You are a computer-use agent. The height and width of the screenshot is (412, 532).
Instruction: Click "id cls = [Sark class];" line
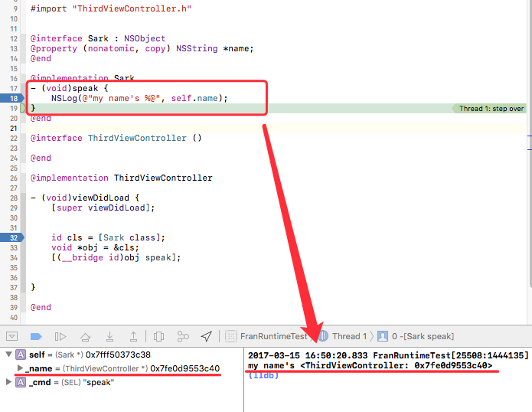(x=108, y=237)
